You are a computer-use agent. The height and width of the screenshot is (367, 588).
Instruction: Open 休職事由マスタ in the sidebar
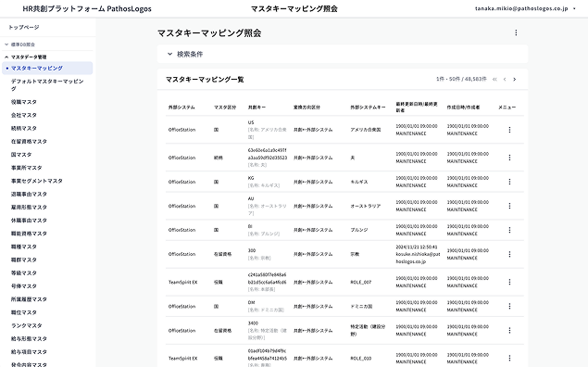click(29, 221)
